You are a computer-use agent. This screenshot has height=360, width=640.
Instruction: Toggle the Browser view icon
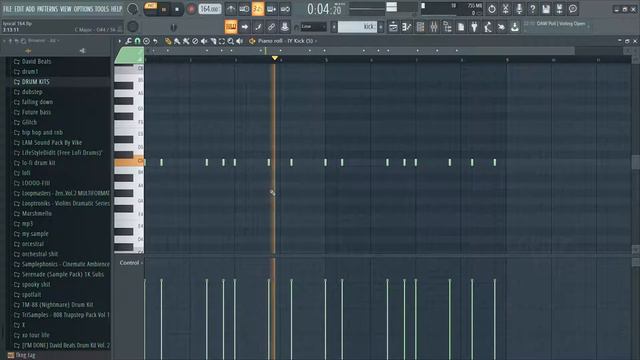point(447,27)
